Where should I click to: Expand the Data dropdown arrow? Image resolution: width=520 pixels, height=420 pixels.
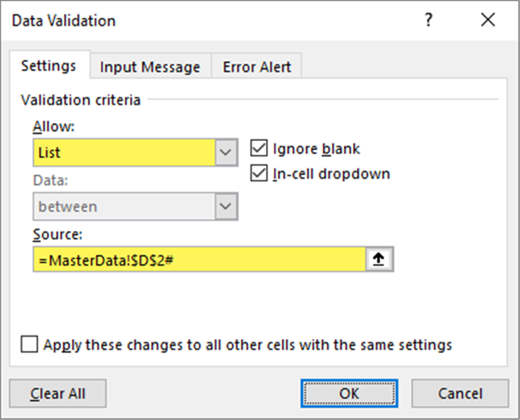click(226, 206)
